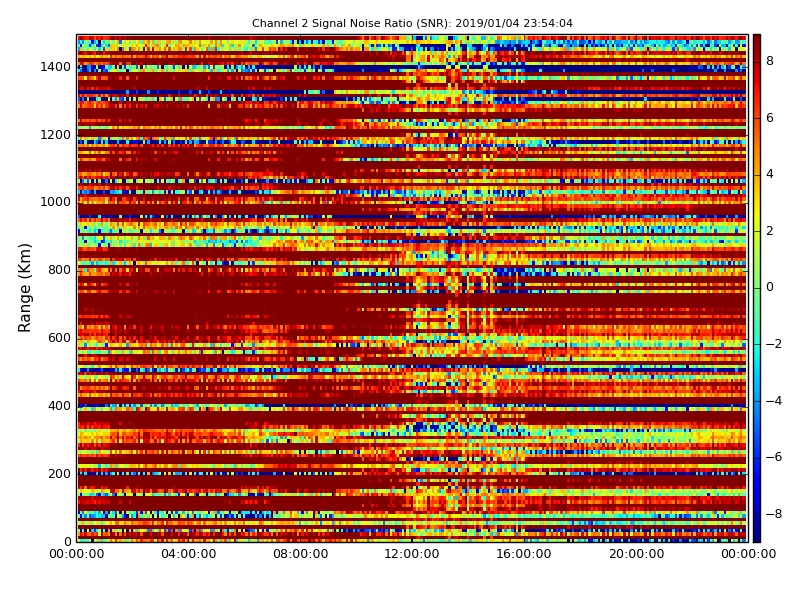Click the 08:00:00 time axis label

pyautogui.click(x=301, y=554)
